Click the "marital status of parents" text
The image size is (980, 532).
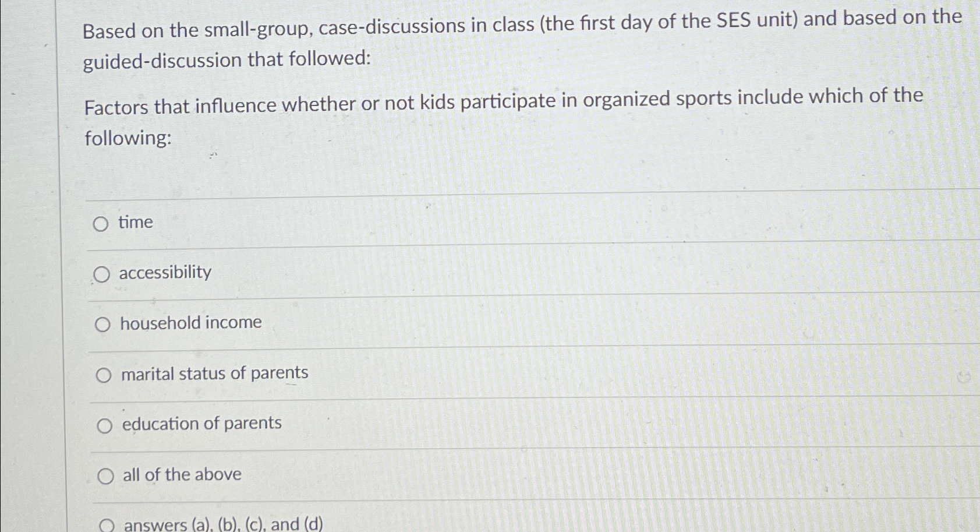[x=214, y=374]
